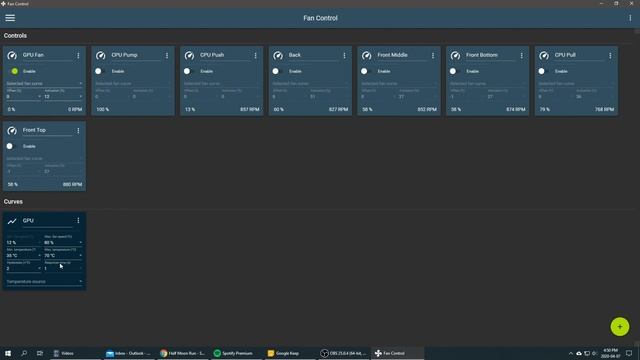This screenshot has height=360, width=640.
Task: Open Task View on the taskbar
Action: [x=40, y=353]
